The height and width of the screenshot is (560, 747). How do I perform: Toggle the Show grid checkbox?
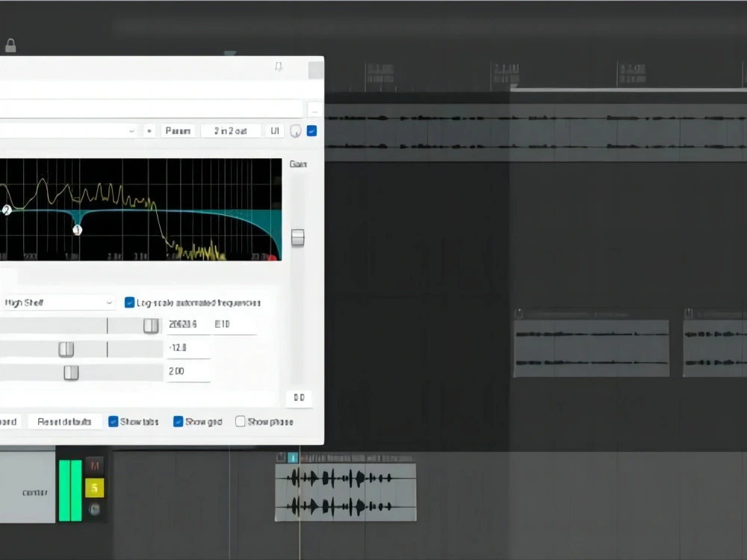click(179, 421)
